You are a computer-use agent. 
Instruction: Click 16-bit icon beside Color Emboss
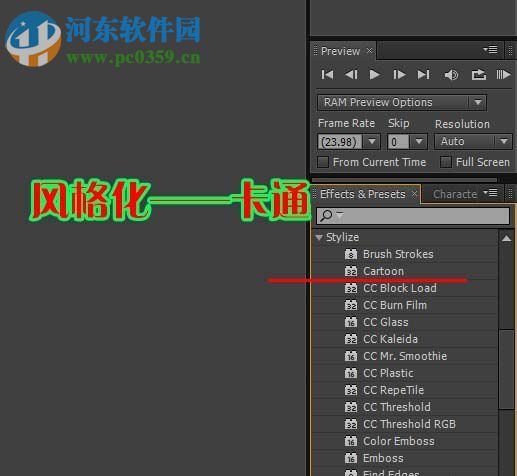(351, 441)
